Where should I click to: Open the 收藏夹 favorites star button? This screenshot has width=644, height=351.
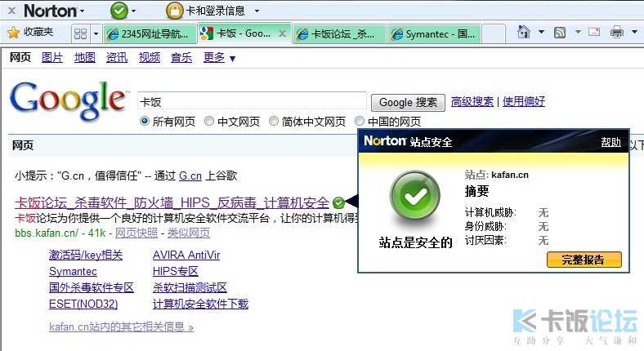[x=31, y=32]
